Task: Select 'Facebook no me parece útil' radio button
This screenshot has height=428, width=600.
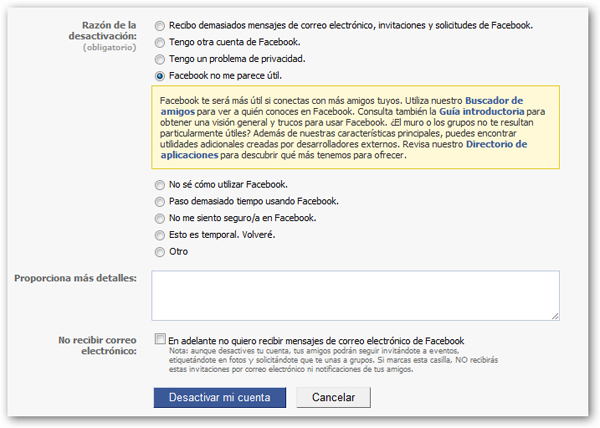Action: [x=160, y=76]
